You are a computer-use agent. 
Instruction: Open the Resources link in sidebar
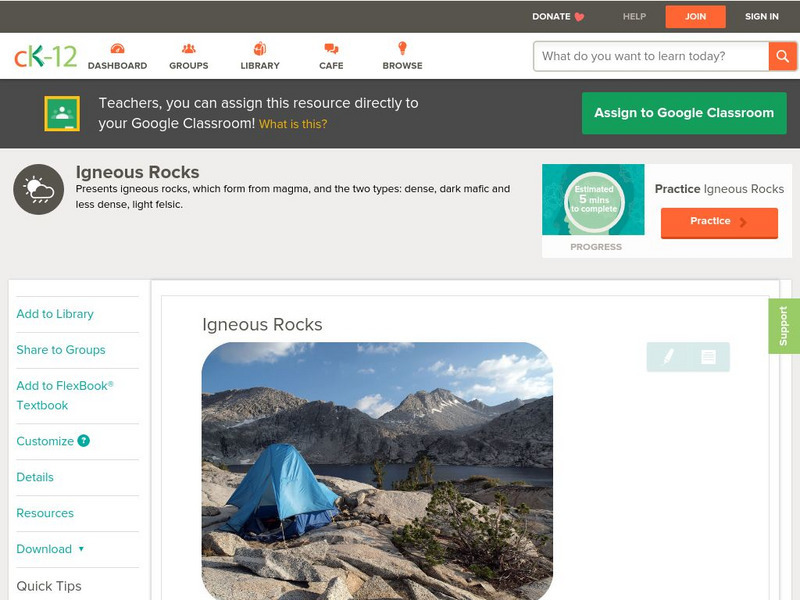[x=45, y=513]
